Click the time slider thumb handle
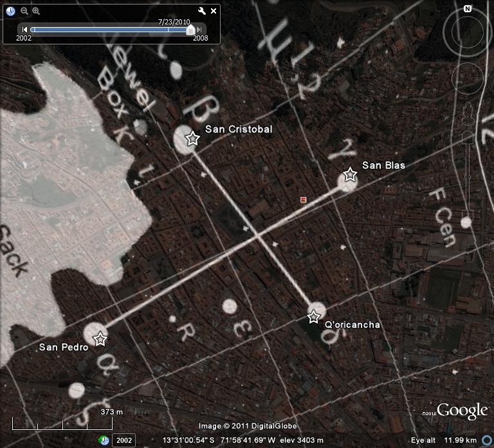The width and height of the screenshot is (494, 448). [190, 29]
